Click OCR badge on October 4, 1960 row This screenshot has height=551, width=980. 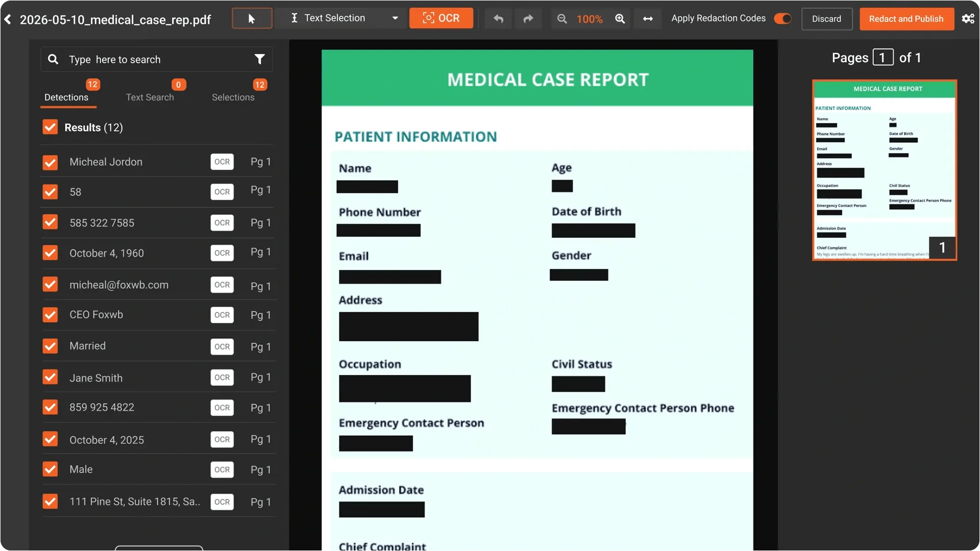(x=222, y=253)
